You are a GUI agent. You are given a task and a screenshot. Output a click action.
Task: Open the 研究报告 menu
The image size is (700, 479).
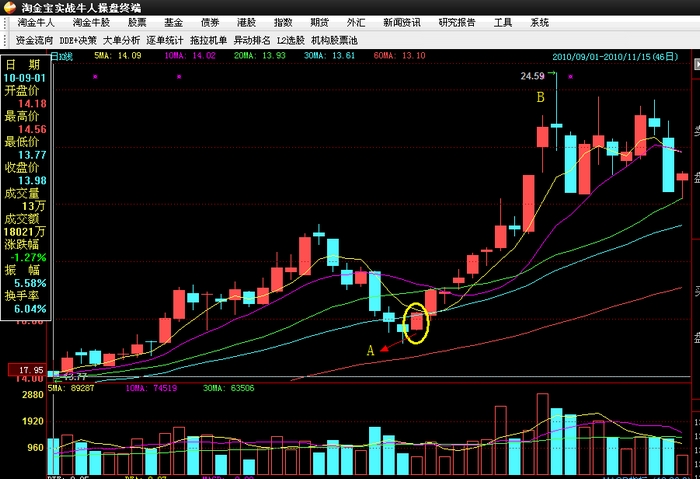[456, 22]
